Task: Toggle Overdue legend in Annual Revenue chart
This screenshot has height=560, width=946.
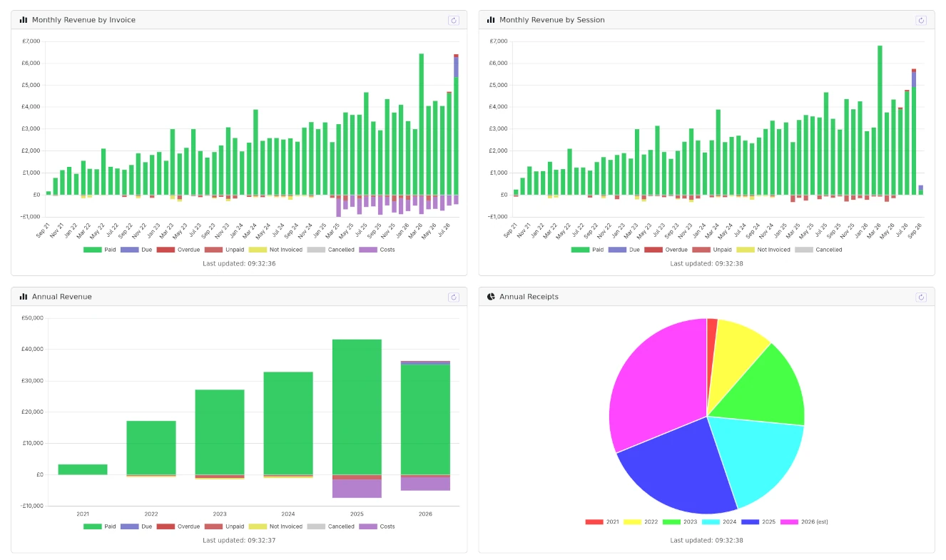Action: click(178, 526)
